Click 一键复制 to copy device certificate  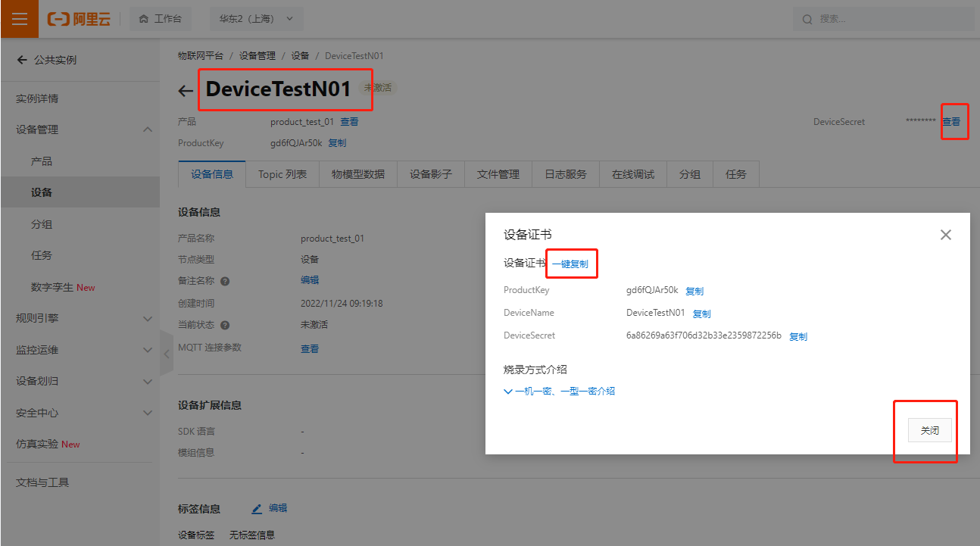point(570,264)
